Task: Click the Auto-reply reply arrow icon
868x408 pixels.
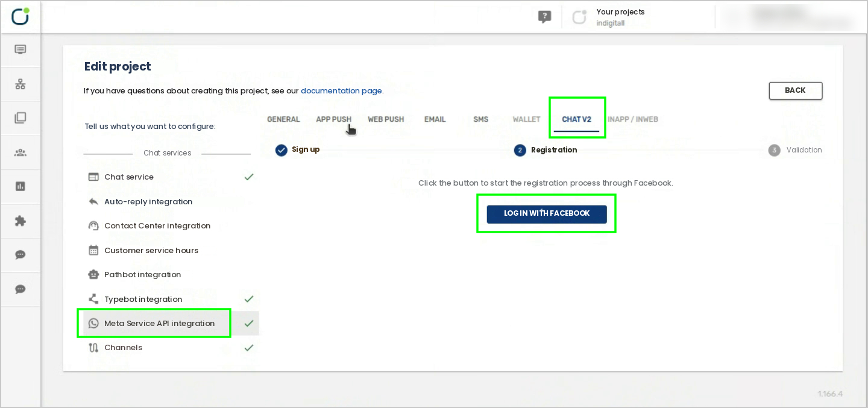Action: pos(93,202)
